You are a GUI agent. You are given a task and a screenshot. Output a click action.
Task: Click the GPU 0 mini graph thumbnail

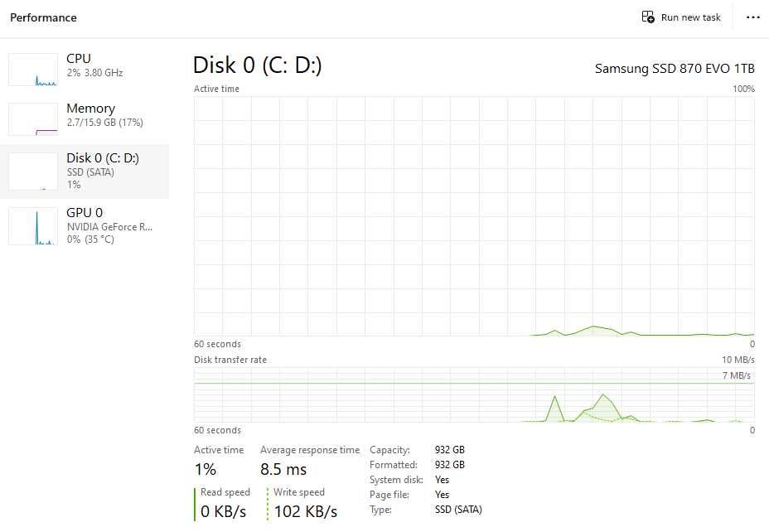point(33,226)
